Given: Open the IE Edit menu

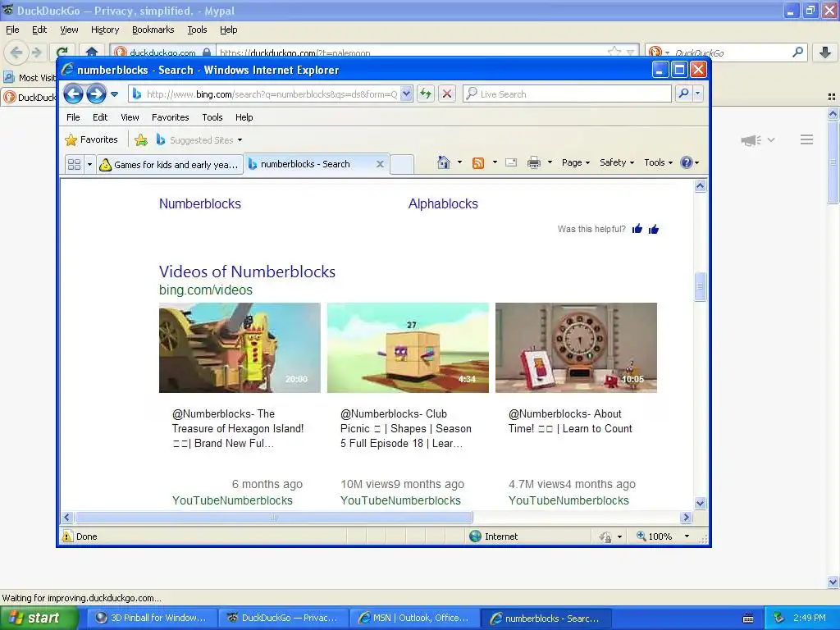Looking at the screenshot, I should [100, 117].
